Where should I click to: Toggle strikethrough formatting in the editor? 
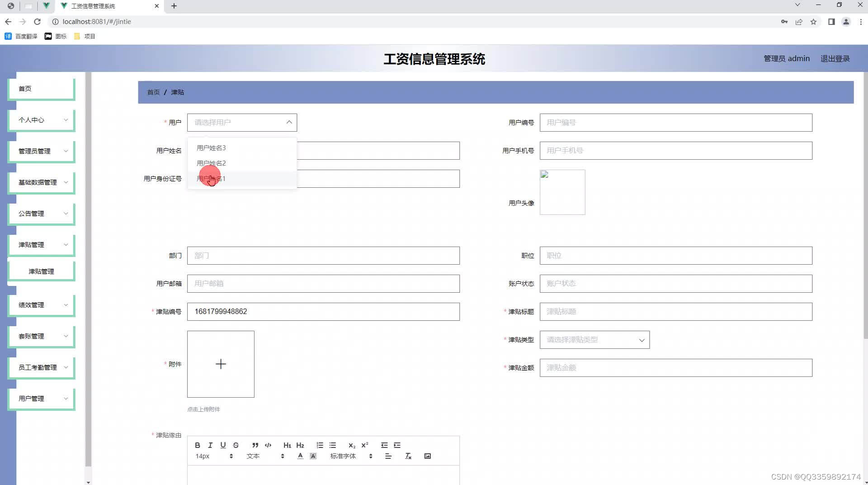[236, 445]
